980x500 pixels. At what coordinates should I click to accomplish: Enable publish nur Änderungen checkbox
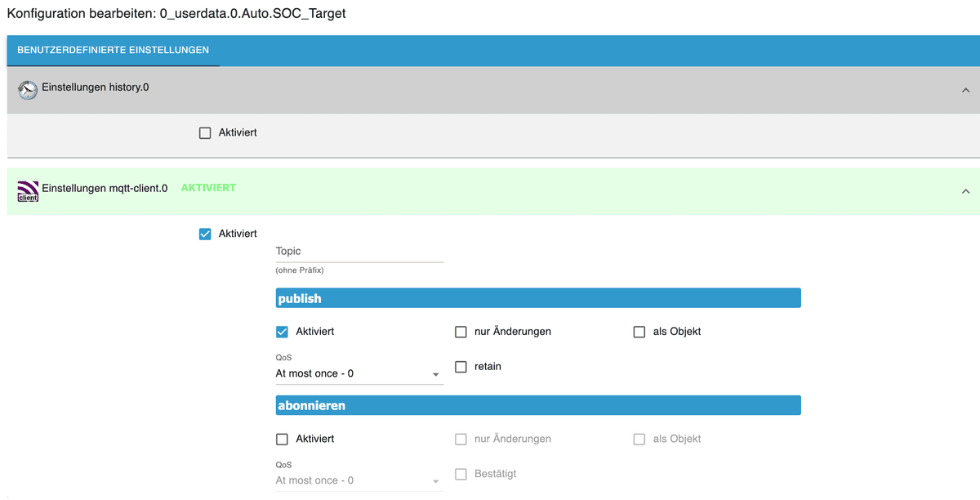tap(461, 332)
